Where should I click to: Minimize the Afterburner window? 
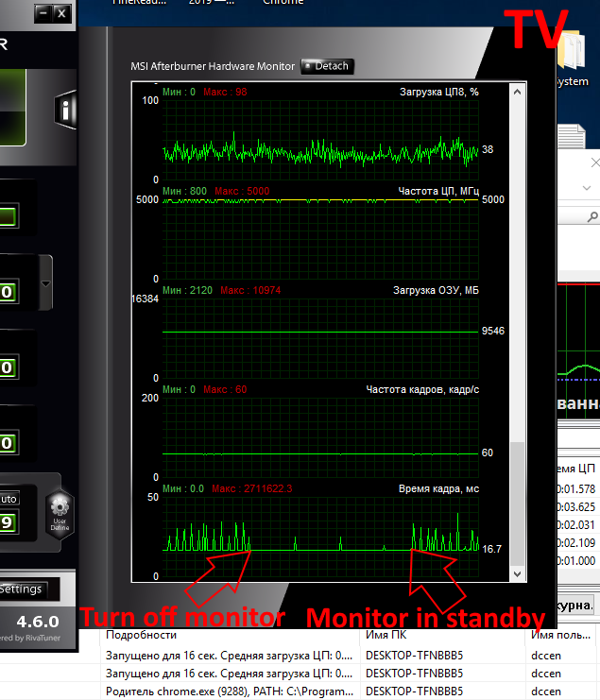[43, 13]
